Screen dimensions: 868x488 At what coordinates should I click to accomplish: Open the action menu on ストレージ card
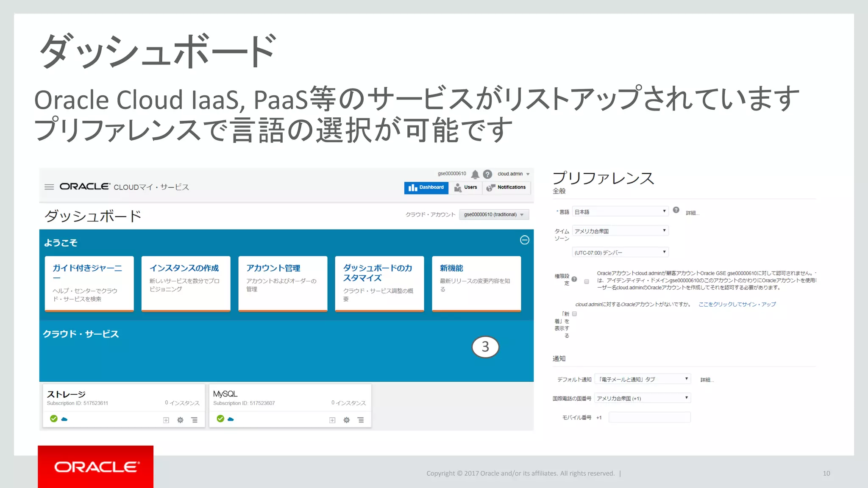tap(194, 420)
